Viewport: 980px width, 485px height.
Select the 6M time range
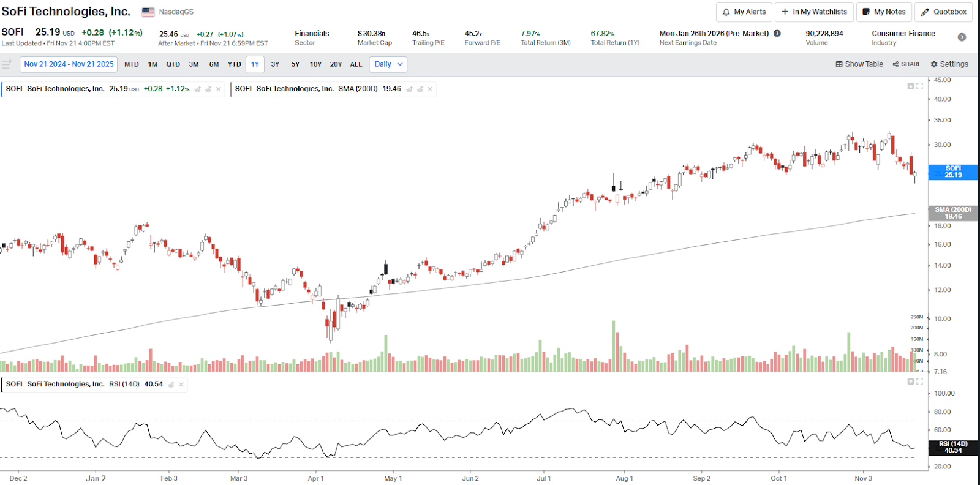[x=214, y=64]
